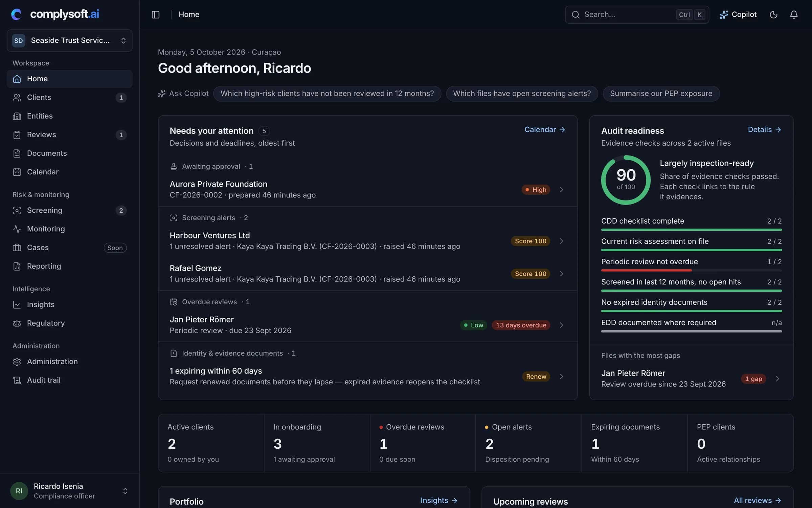This screenshot has height=508, width=812.
Task: Open the Seaside Trust Services organisation switcher
Action: (69, 41)
